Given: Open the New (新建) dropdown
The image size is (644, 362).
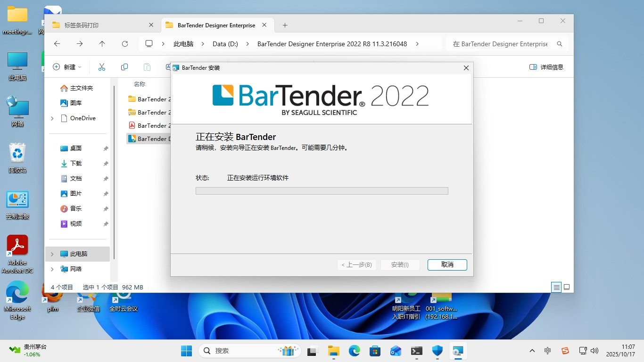Looking at the screenshot, I should (x=67, y=67).
